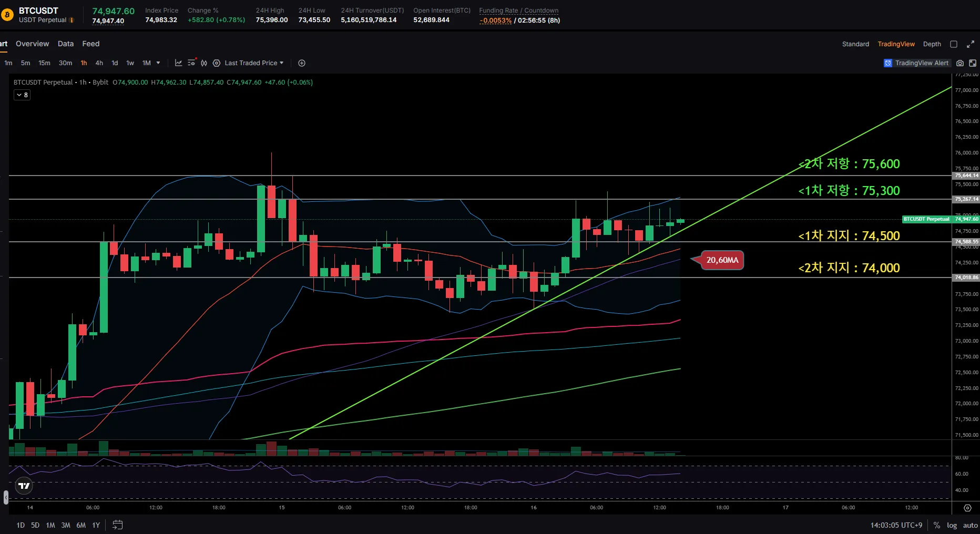Toggle percent scale mode
The height and width of the screenshot is (534, 980).
(x=937, y=525)
